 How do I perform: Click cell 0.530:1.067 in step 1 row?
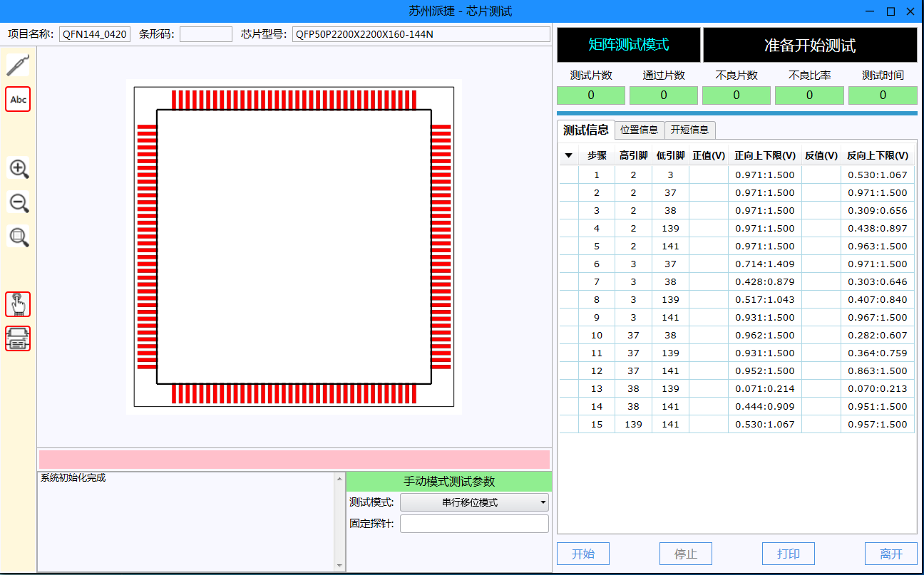click(877, 175)
